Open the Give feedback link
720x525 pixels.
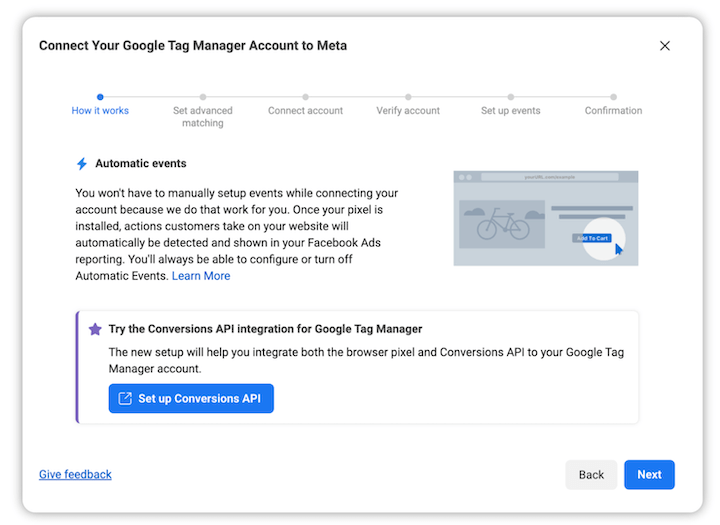pyautogui.click(x=75, y=474)
